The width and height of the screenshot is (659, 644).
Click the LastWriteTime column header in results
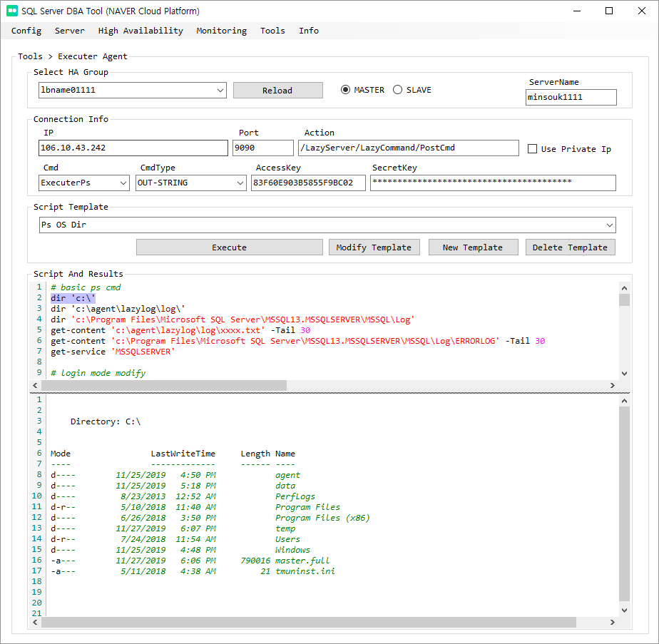(x=183, y=454)
